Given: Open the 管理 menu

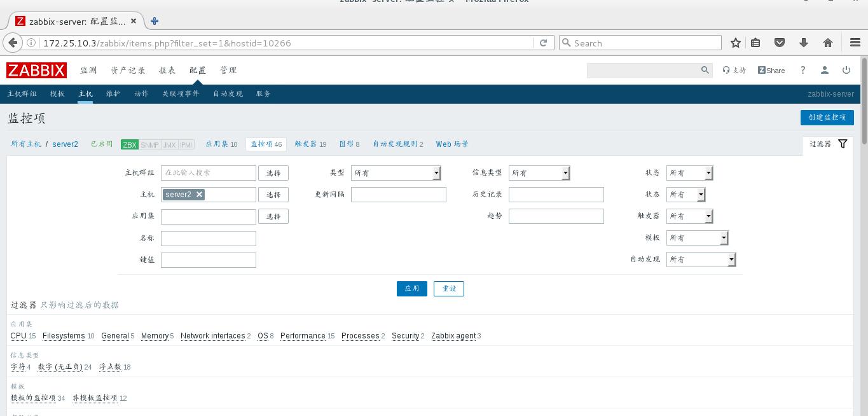Looking at the screenshot, I should (x=228, y=70).
